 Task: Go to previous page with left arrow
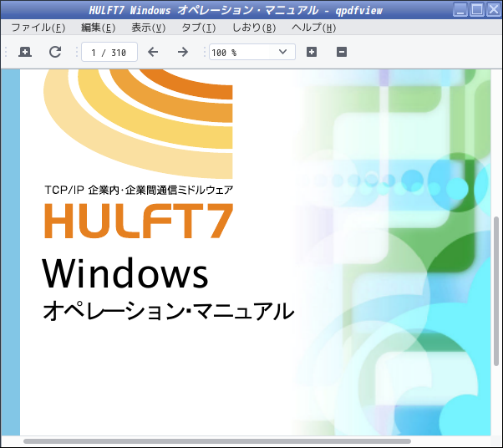(153, 52)
